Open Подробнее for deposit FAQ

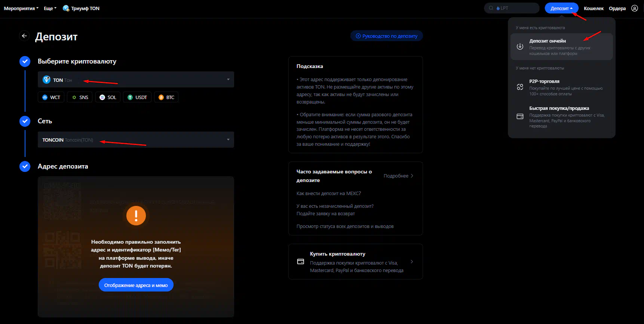click(398, 176)
